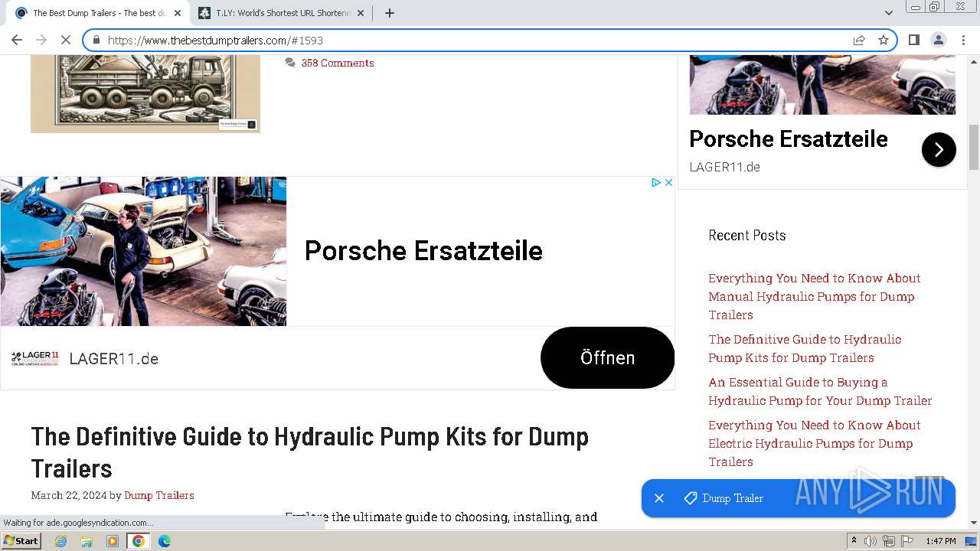The height and width of the screenshot is (551, 980).
Task: Open the Windows Start menu
Action: pyautogui.click(x=21, y=541)
